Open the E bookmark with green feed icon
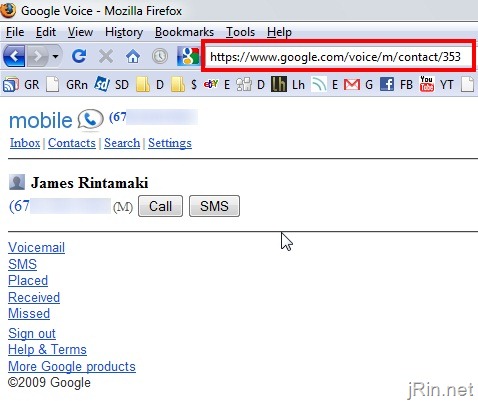Image resolution: width=478 pixels, height=401 pixels. coord(324,84)
